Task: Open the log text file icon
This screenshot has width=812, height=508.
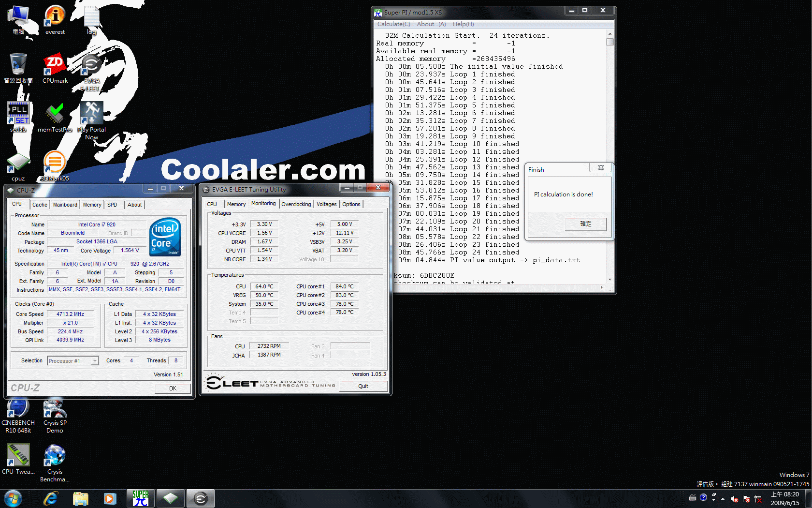Action: 91,20
